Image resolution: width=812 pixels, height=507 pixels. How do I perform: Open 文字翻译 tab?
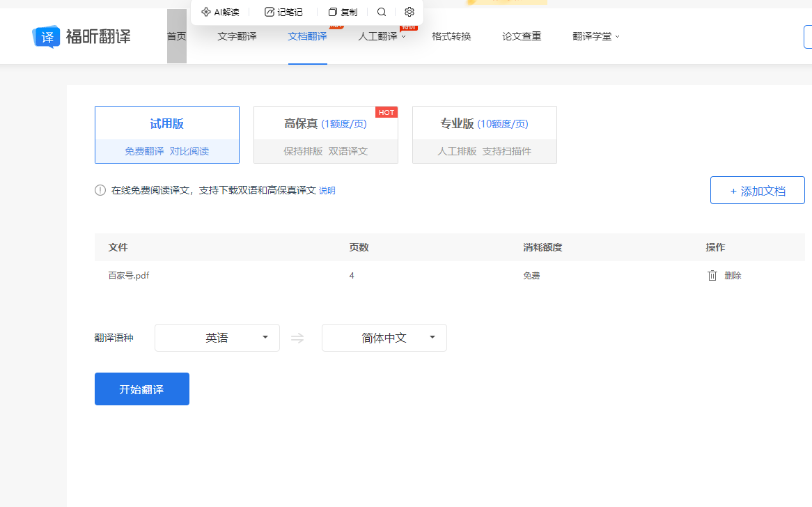point(237,36)
